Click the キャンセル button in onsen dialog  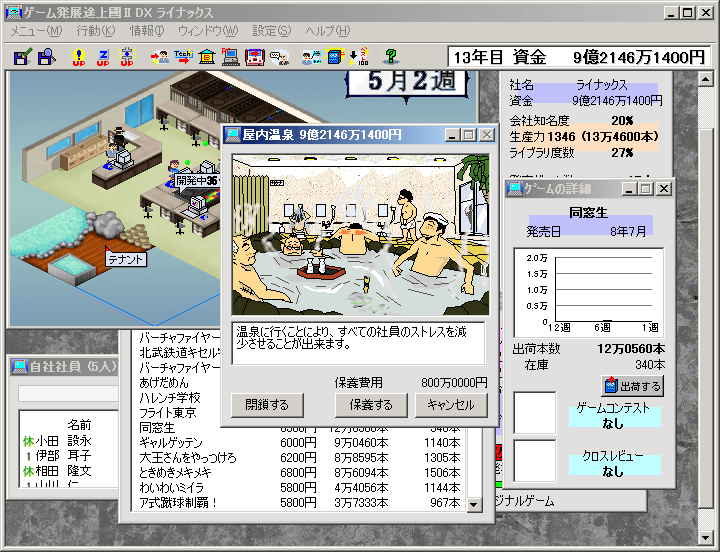451,405
